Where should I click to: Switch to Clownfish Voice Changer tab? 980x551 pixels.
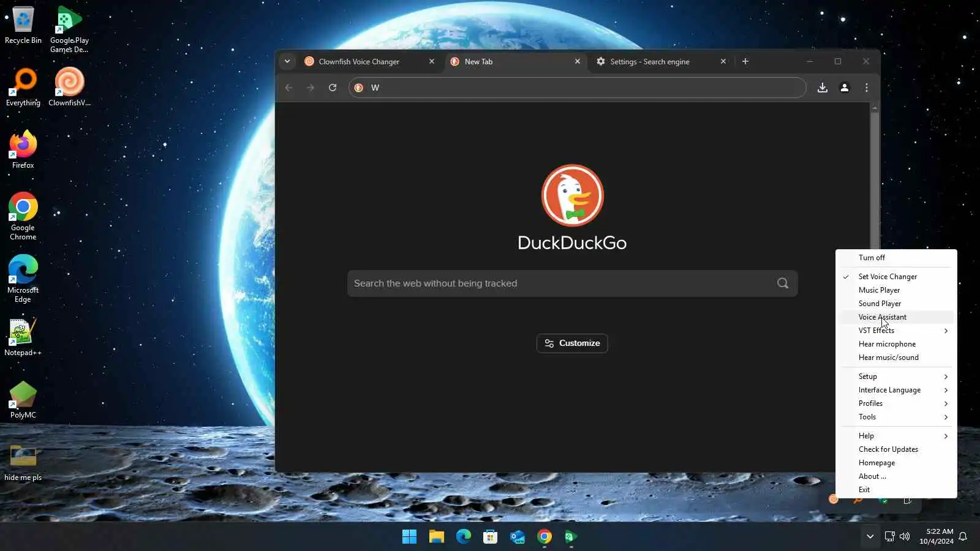(370, 62)
